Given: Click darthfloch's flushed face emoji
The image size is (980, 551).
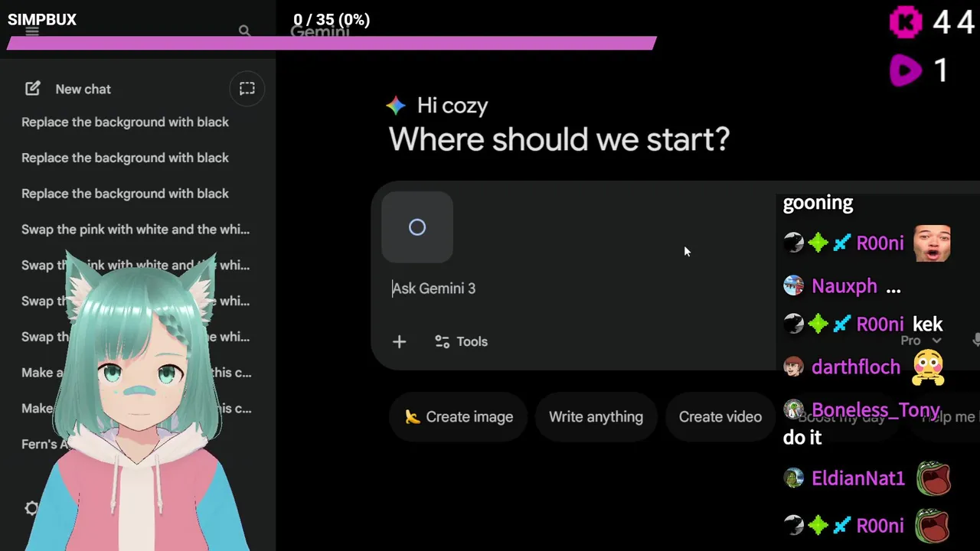Looking at the screenshot, I should tap(928, 367).
